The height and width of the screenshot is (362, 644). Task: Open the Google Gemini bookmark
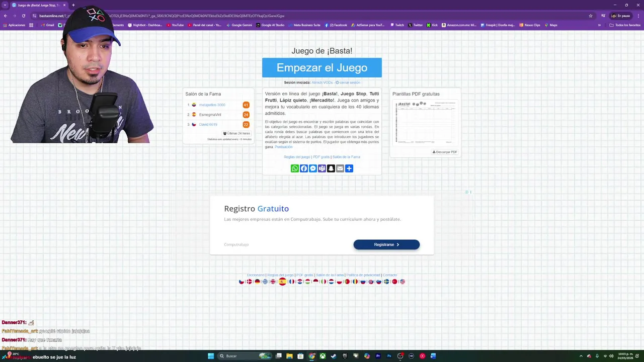point(239,25)
